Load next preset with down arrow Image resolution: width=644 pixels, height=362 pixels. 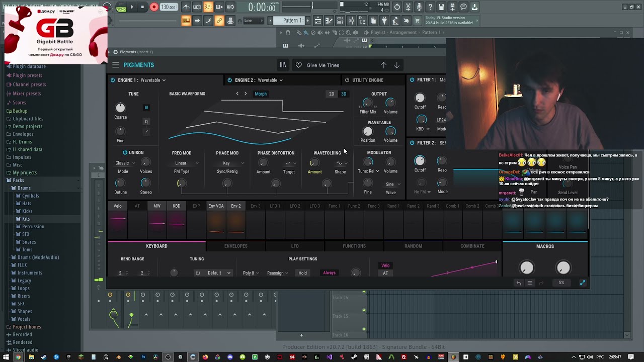coord(396,65)
